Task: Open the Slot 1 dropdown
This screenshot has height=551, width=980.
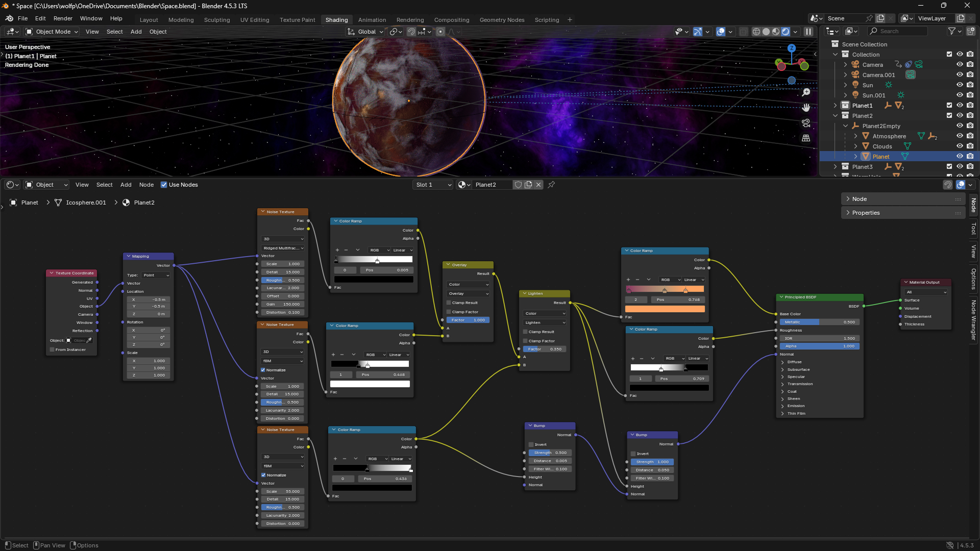Action: click(433, 185)
